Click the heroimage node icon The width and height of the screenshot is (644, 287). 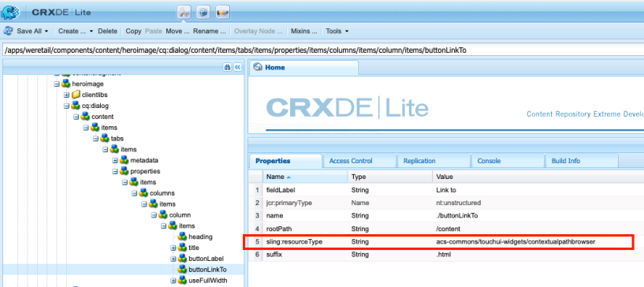(x=65, y=84)
